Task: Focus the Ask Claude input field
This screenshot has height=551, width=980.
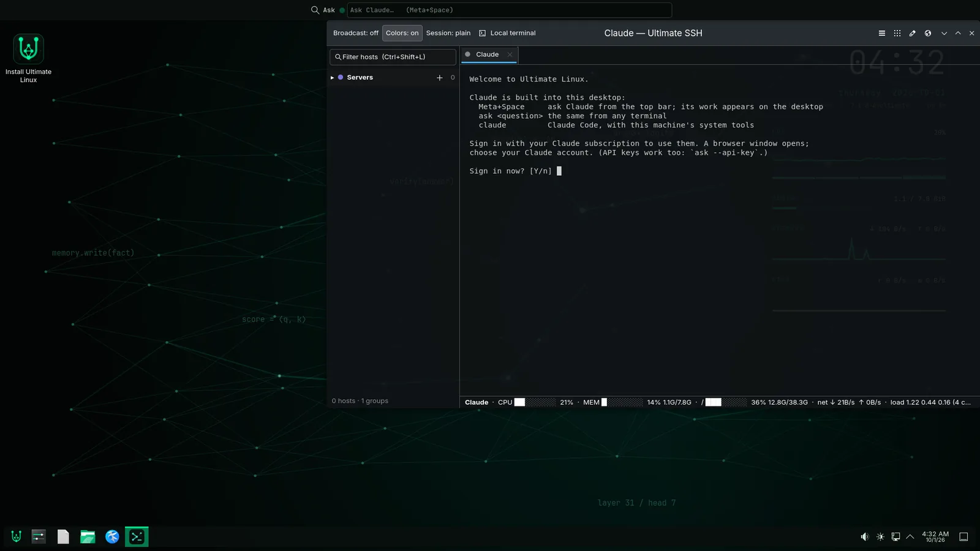Action: pos(509,10)
